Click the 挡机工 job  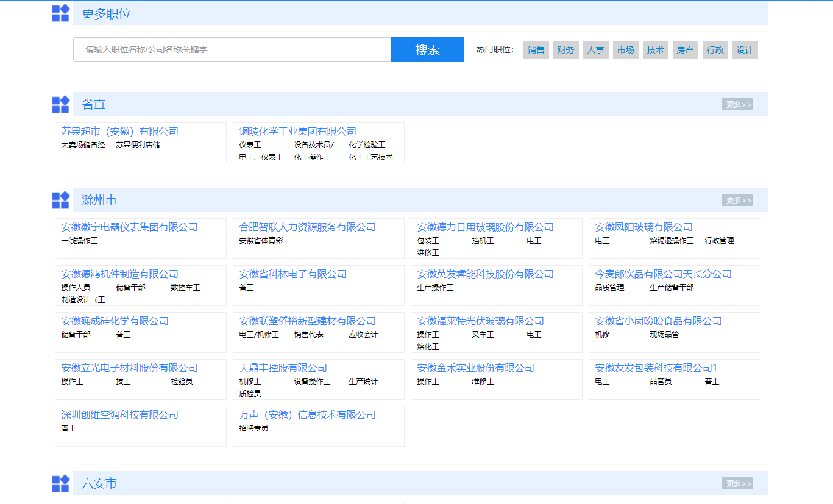[483, 241]
